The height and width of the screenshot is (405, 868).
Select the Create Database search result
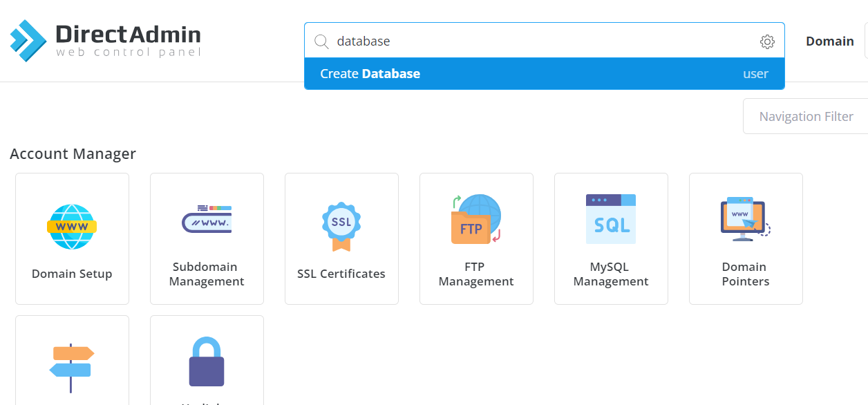pos(545,74)
